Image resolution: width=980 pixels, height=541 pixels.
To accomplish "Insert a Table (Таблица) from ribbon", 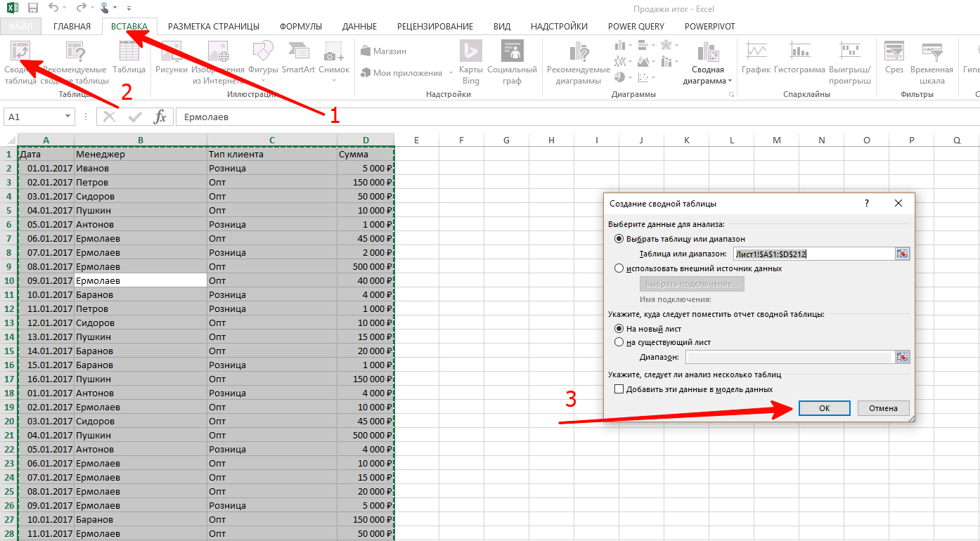I will (x=129, y=58).
